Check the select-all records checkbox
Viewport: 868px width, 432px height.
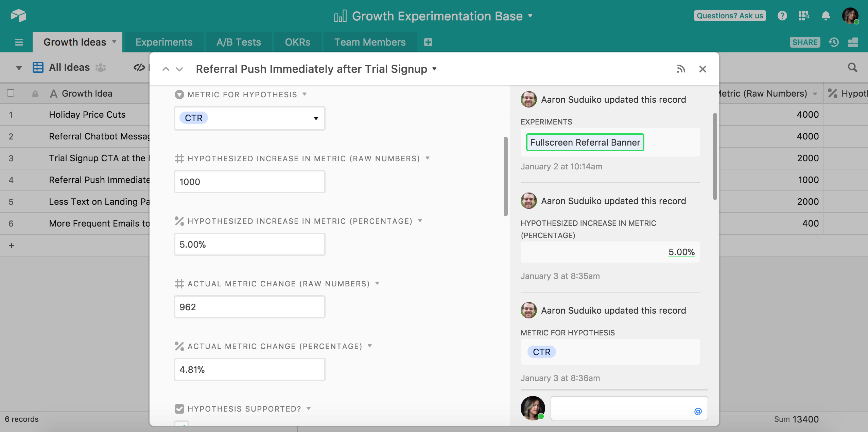11,93
